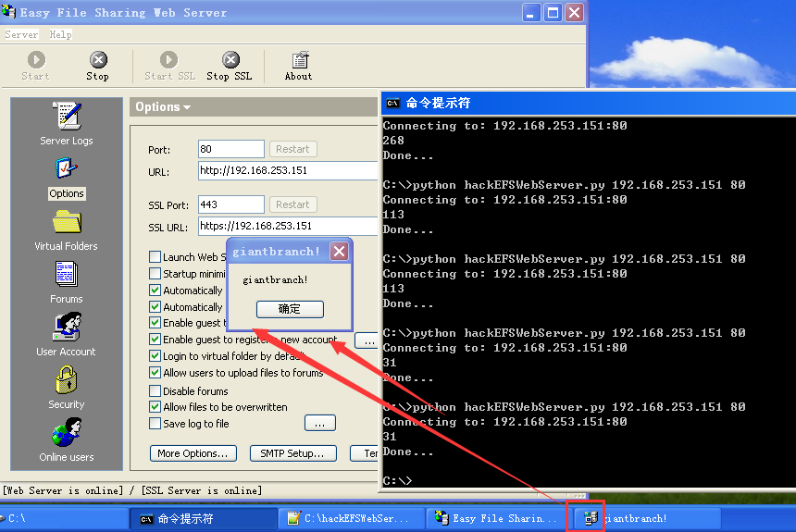Toggle Login to virtual folder by default

pos(155,356)
